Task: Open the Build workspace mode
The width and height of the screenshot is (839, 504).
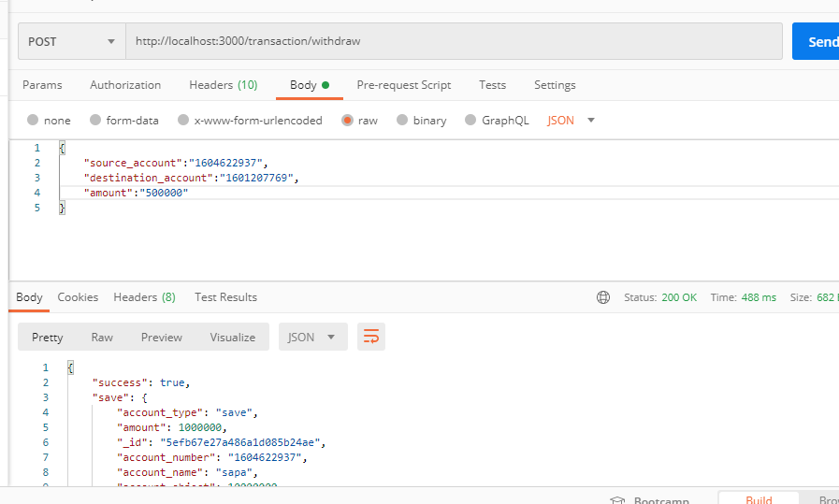Action: [759, 499]
